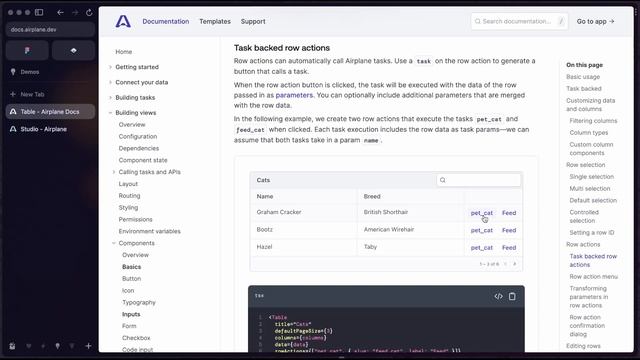
Task: Open Component state page
Action: pos(143,160)
